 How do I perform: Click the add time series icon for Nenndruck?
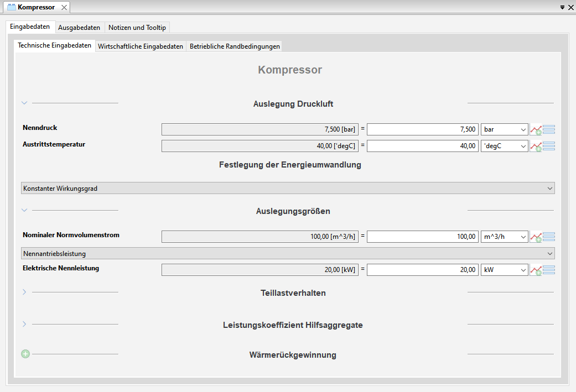pyautogui.click(x=536, y=130)
